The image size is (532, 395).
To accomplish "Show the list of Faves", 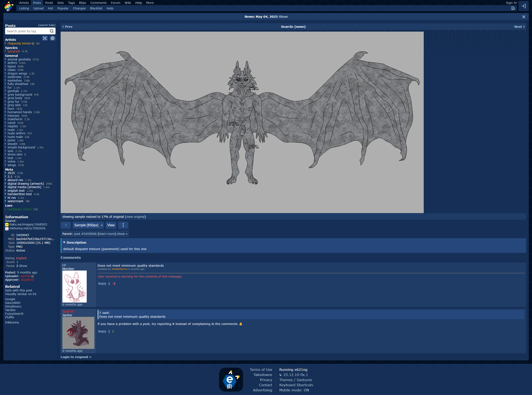I will pyautogui.click(x=23, y=266).
